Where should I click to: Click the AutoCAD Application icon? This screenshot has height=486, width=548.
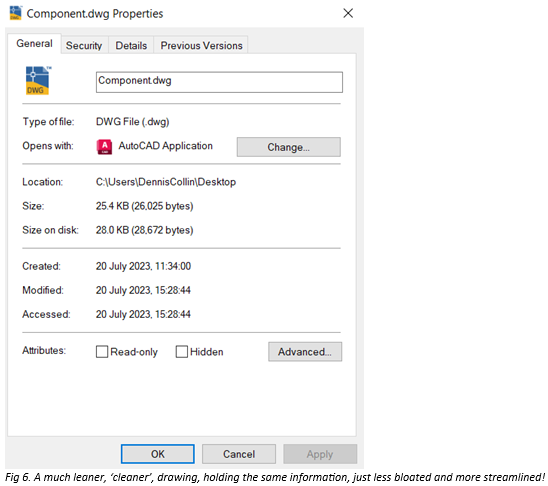coord(104,147)
